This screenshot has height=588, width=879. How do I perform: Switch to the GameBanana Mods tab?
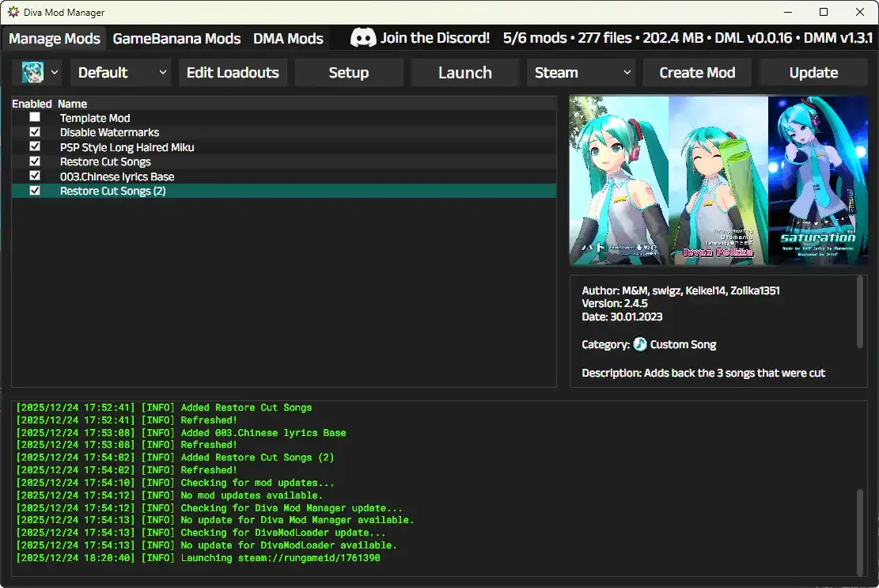tap(176, 38)
